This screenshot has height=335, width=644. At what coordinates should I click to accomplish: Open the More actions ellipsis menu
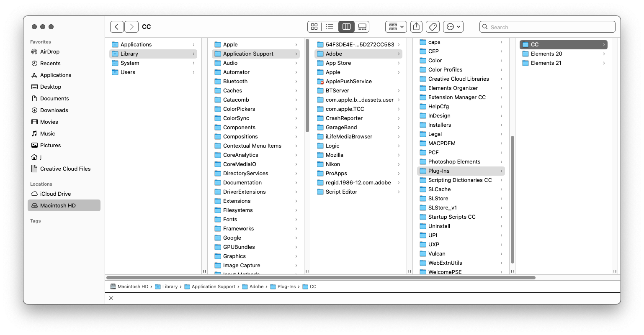coord(453,27)
